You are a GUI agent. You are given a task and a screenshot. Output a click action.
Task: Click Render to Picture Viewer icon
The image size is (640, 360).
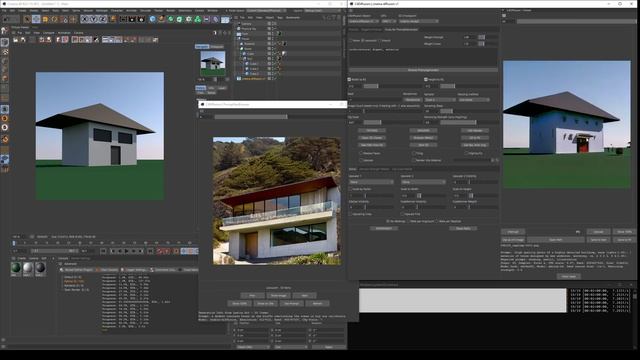coord(132,19)
